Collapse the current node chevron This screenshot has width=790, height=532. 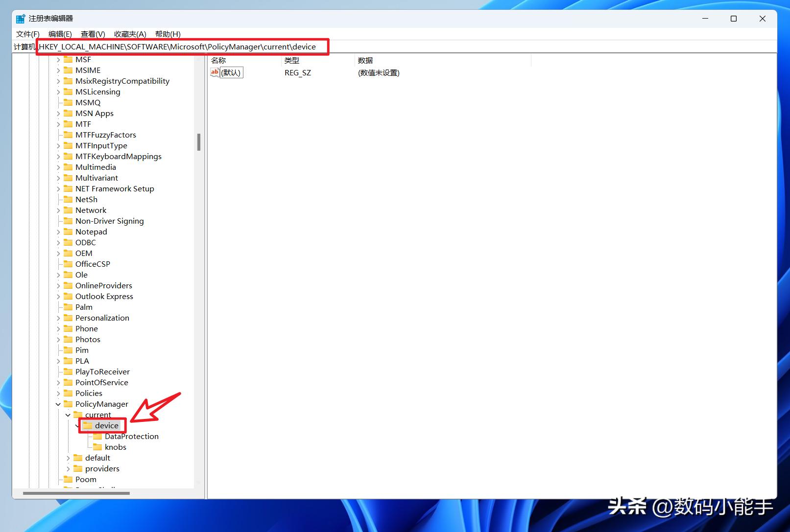point(68,415)
